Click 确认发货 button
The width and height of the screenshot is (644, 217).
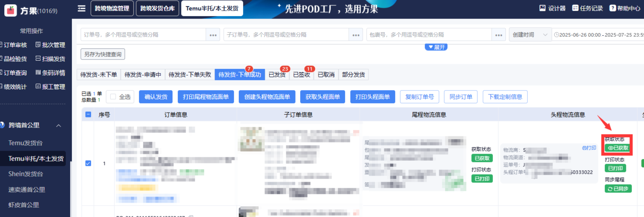pyautogui.click(x=156, y=97)
